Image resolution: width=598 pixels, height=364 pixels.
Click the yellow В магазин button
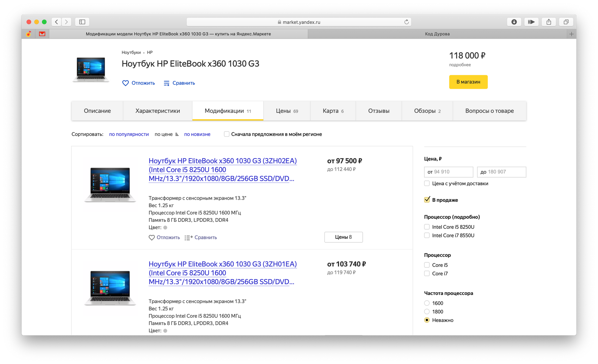pos(468,82)
